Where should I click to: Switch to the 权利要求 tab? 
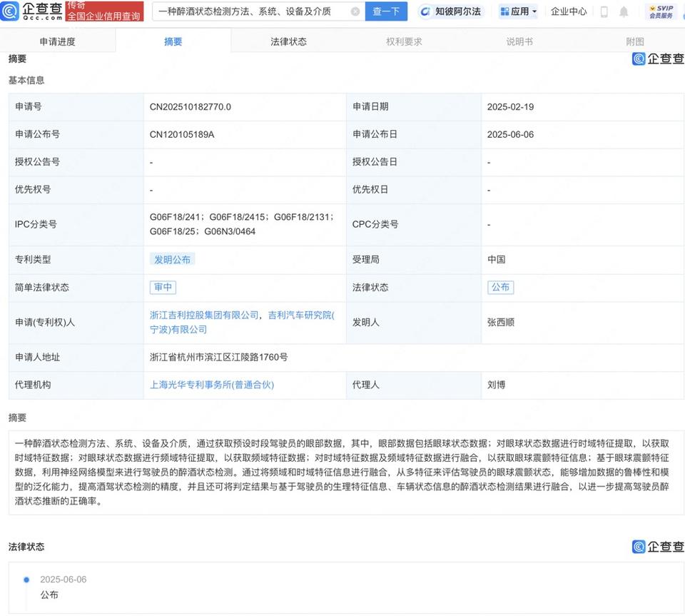pos(404,41)
